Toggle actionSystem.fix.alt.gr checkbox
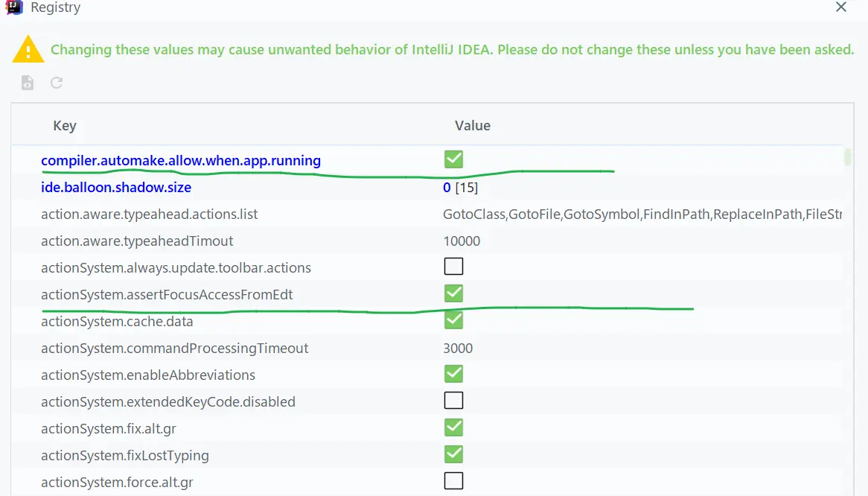 click(x=453, y=427)
